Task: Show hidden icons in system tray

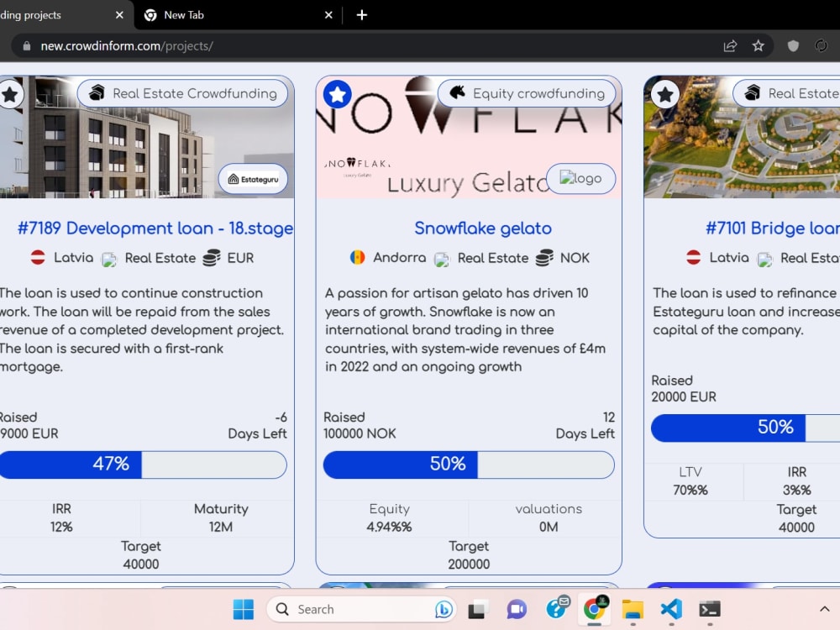Action: pyautogui.click(x=825, y=609)
